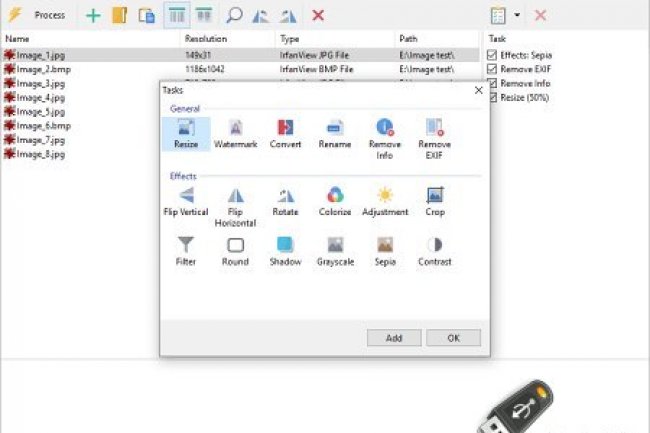This screenshot has width=650, height=433.
Task: Select the thumbnail view toolbar icon
Action: click(204, 15)
